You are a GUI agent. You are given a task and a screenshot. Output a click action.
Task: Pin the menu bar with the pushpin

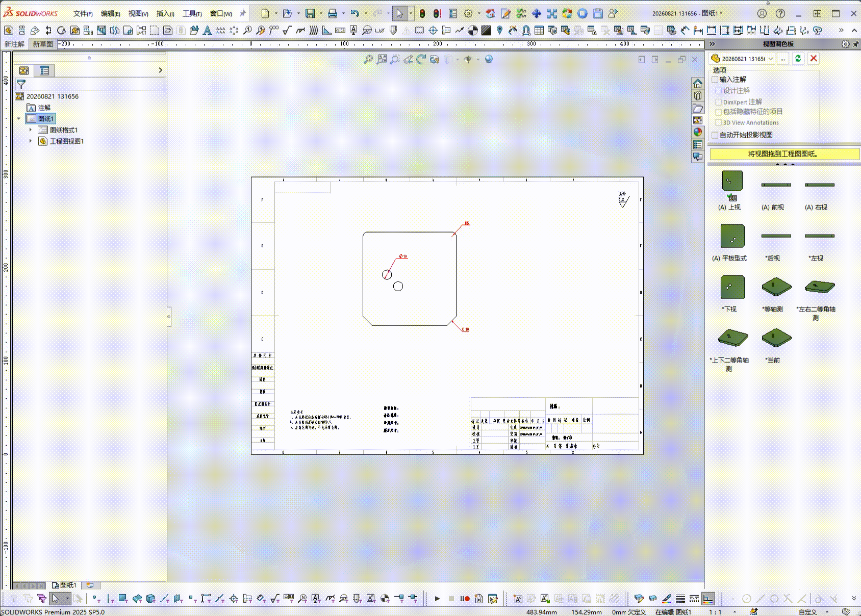tap(243, 14)
